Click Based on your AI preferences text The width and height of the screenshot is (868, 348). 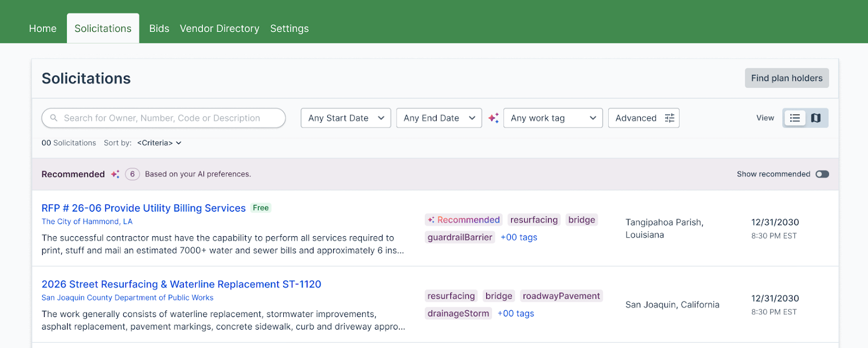click(x=198, y=174)
